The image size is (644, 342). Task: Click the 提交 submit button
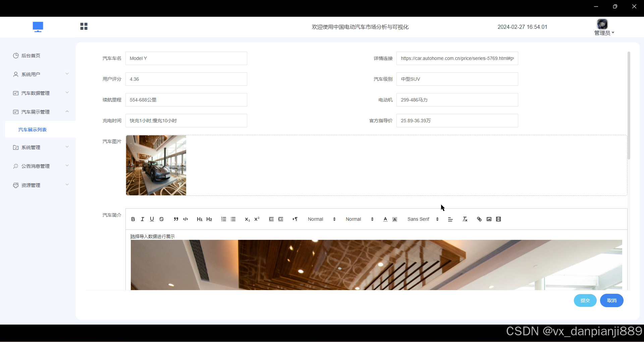click(x=585, y=300)
